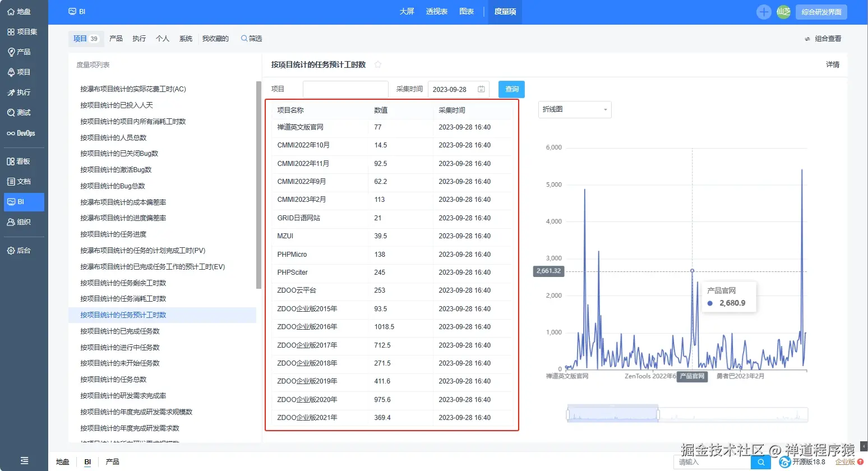The height and width of the screenshot is (471, 868).
Task: Collapse sidebar with bottom menu icon
Action: click(24, 460)
